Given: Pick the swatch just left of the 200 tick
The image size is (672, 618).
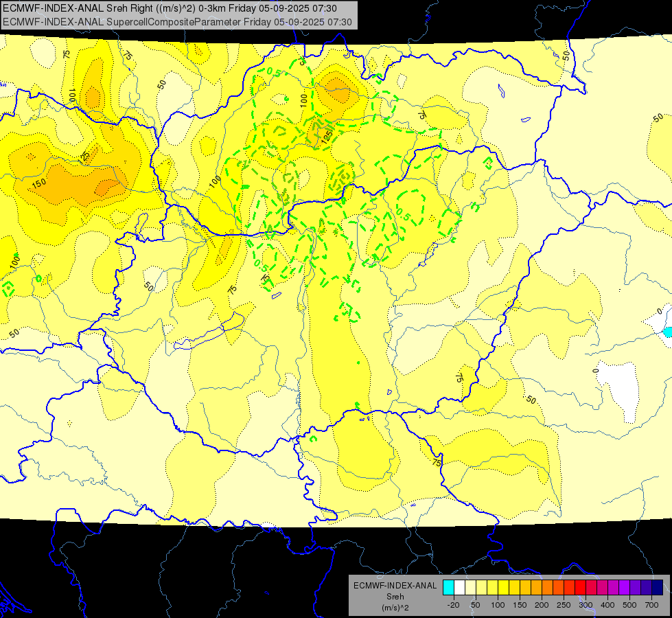Looking at the screenshot, I should click(x=537, y=588).
